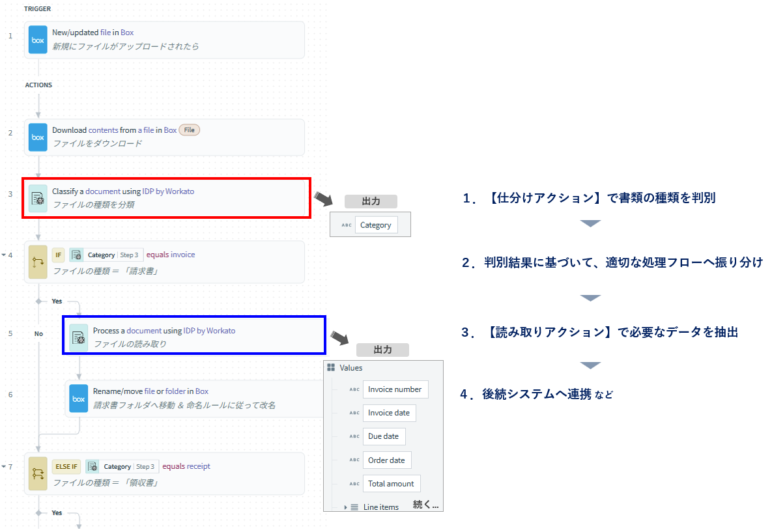Click the IDP data pill icon in the ELSE IF condition
772x532 pixels.
[92, 466]
